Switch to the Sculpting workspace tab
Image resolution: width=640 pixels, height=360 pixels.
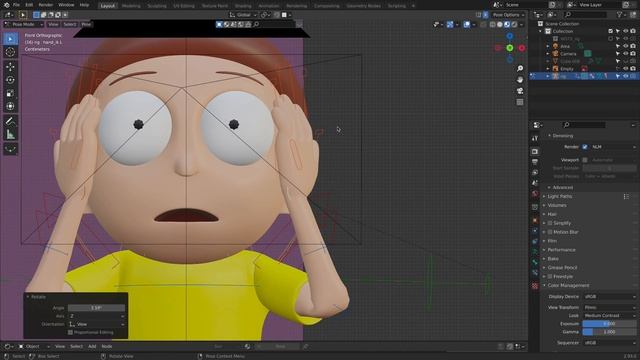tap(157, 6)
